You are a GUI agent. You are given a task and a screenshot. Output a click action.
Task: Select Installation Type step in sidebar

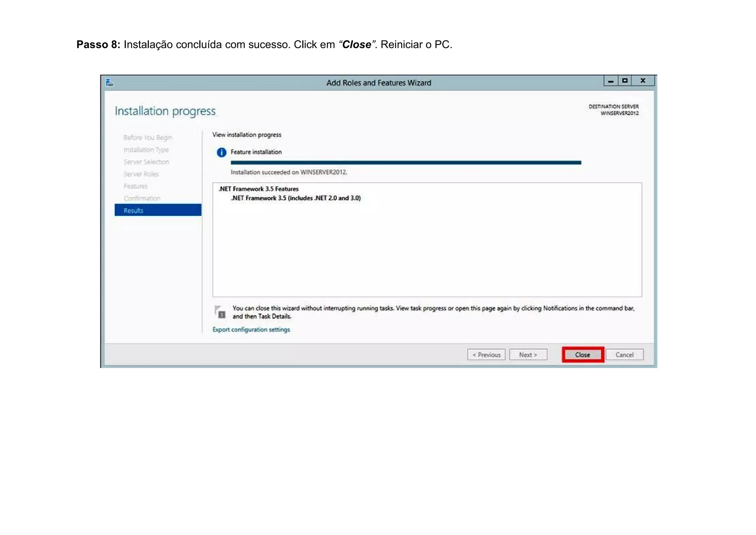click(x=146, y=150)
